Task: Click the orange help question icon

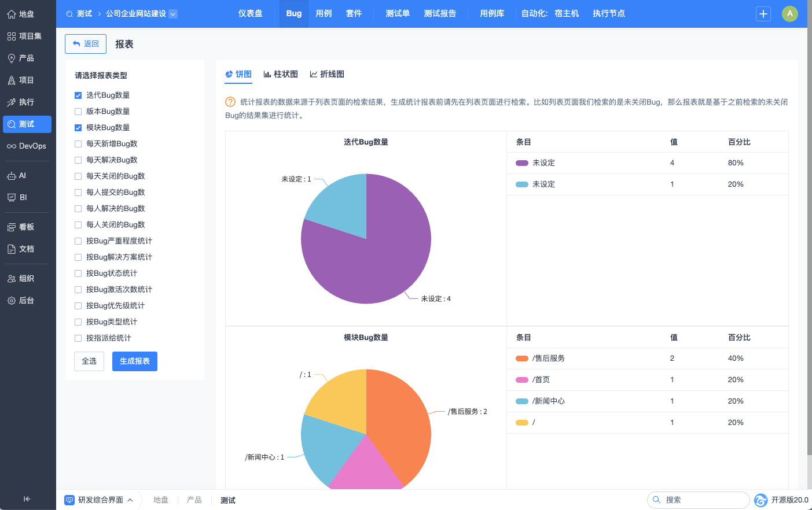Action: tap(230, 102)
